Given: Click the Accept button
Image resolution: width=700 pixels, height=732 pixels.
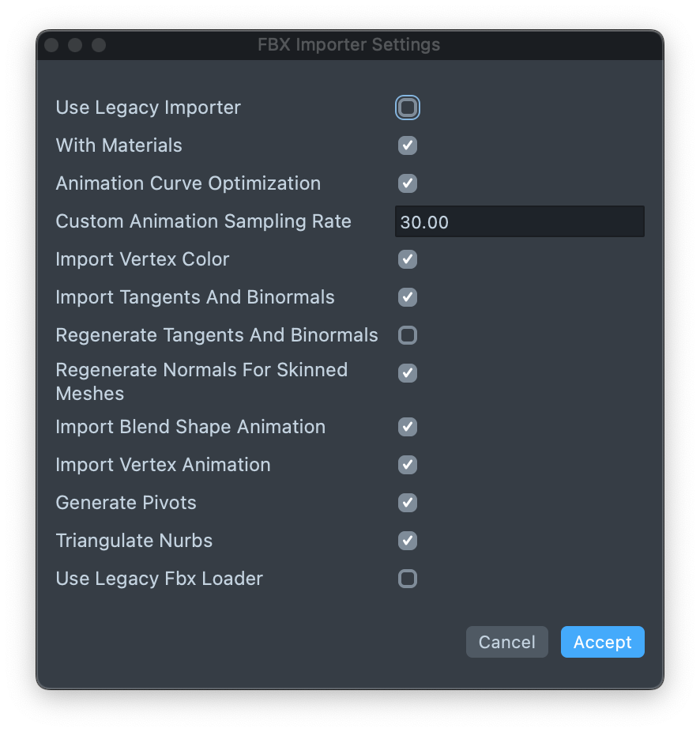Looking at the screenshot, I should click(x=602, y=642).
